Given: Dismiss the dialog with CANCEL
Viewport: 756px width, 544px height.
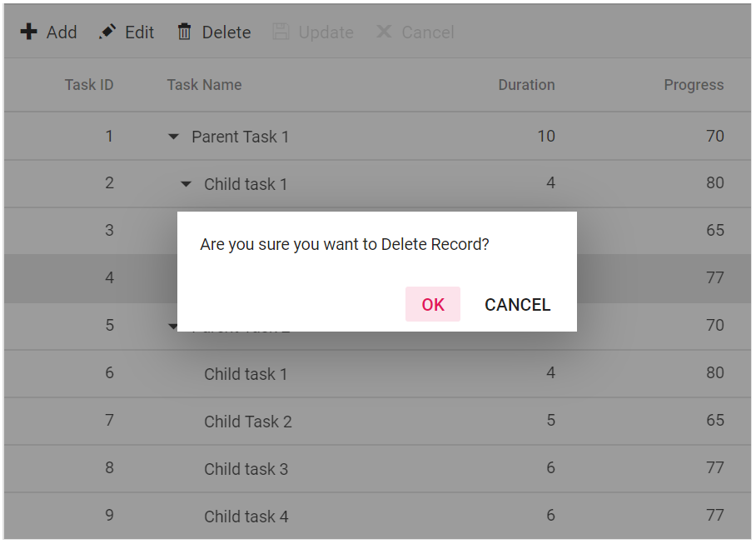Looking at the screenshot, I should click(x=517, y=304).
